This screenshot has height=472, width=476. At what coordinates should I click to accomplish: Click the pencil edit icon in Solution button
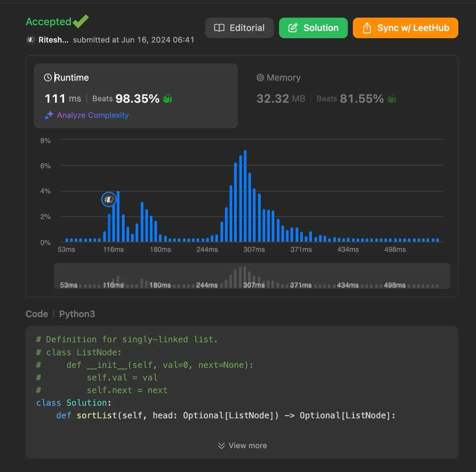(293, 28)
